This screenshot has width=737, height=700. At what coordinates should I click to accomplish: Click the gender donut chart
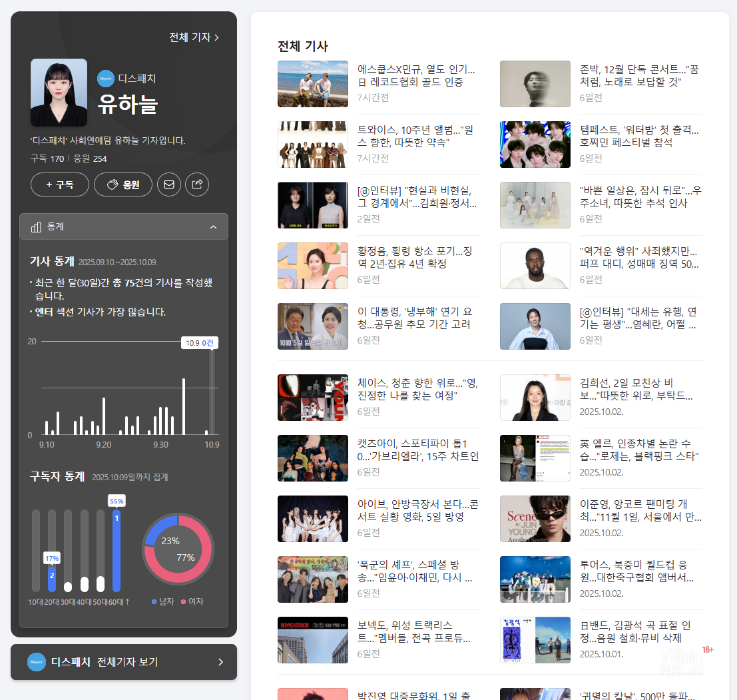click(x=177, y=549)
